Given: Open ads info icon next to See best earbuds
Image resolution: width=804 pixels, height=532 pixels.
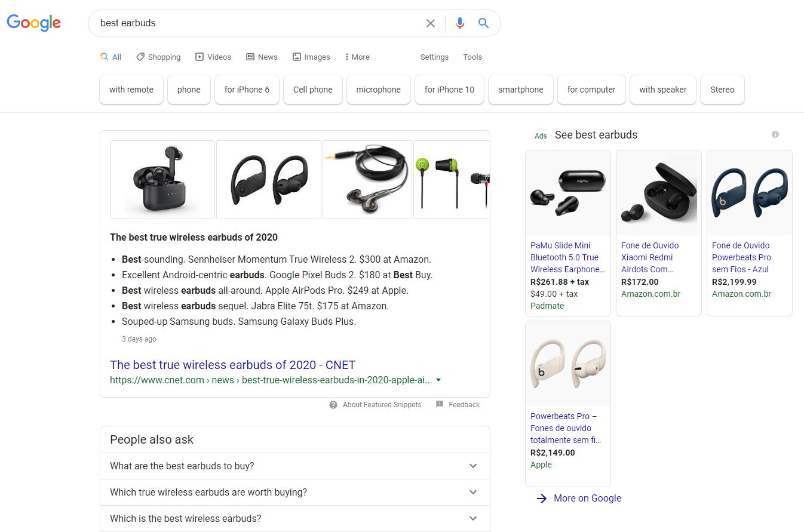Looking at the screenshot, I should 775,134.
